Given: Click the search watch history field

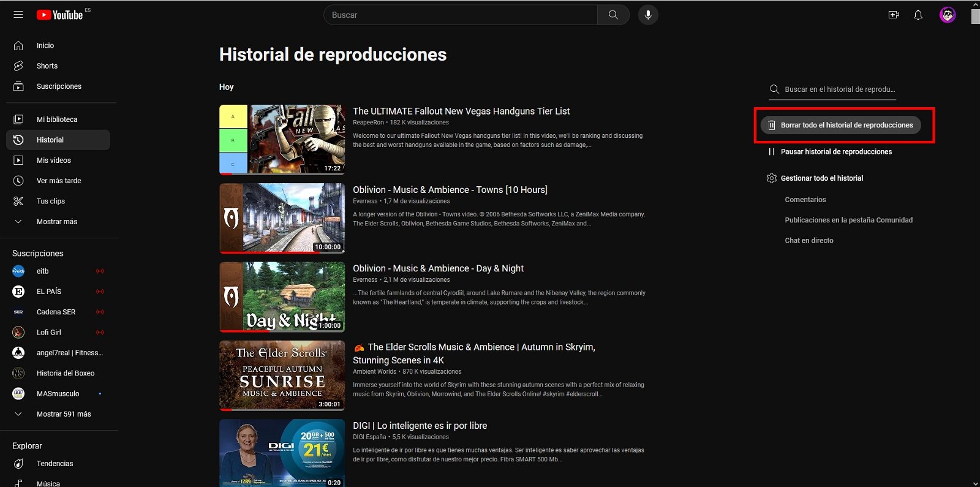Looking at the screenshot, I should point(832,89).
